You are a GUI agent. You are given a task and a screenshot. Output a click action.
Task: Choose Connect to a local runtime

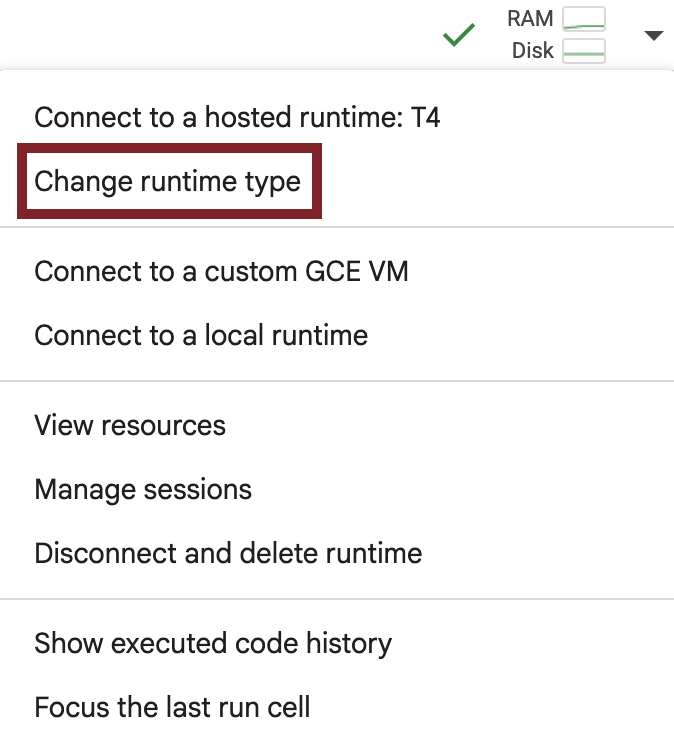pos(201,335)
